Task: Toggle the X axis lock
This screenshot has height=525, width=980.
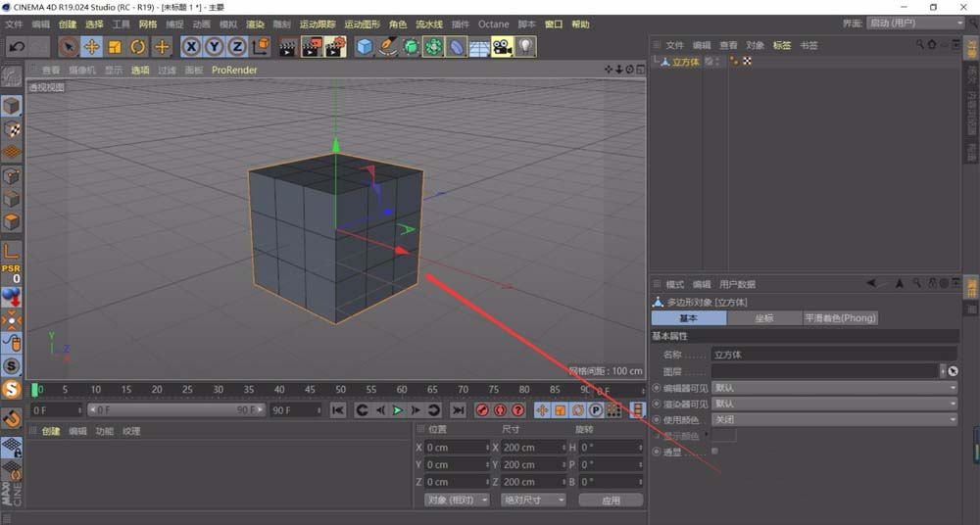Action: pyautogui.click(x=191, y=47)
